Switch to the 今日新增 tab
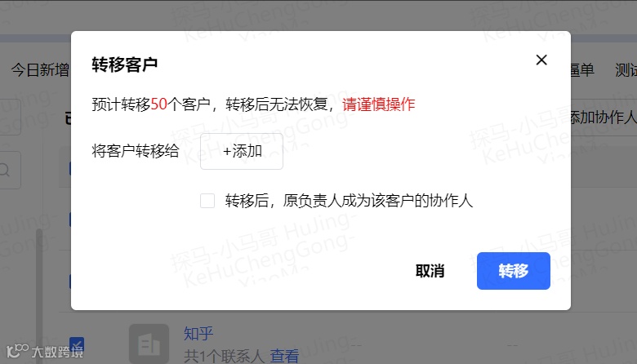Viewport: 637px width, 364px height. (x=40, y=70)
